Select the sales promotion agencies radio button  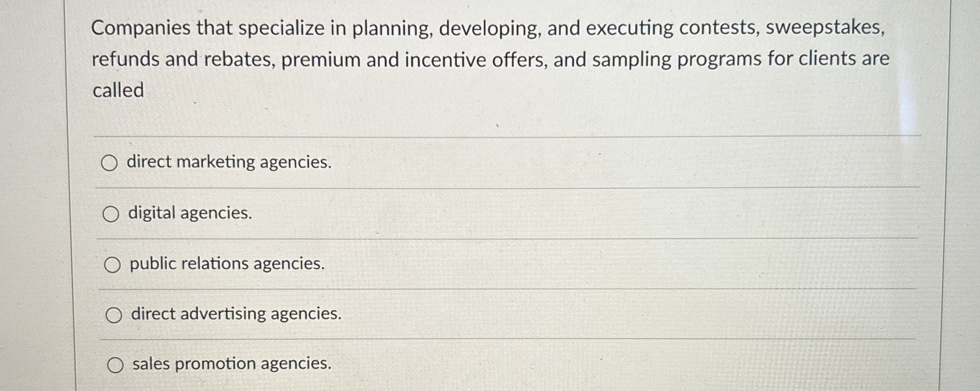[115, 365]
